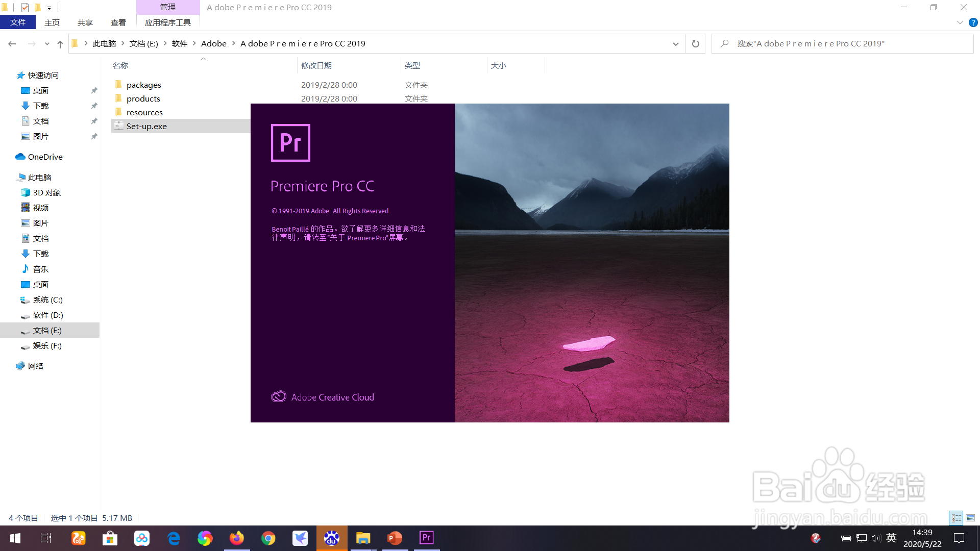Open the help question mark button
This screenshot has height=551, width=980.
[x=972, y=22]
